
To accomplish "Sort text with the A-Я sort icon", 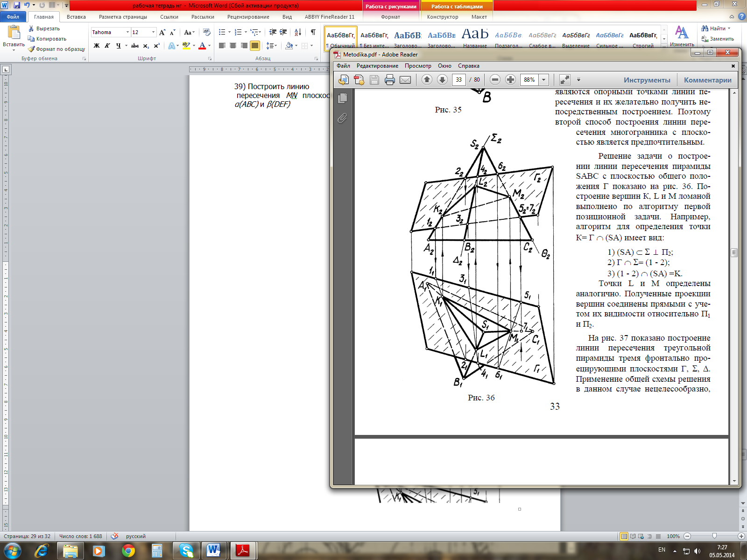I will 297,32.
